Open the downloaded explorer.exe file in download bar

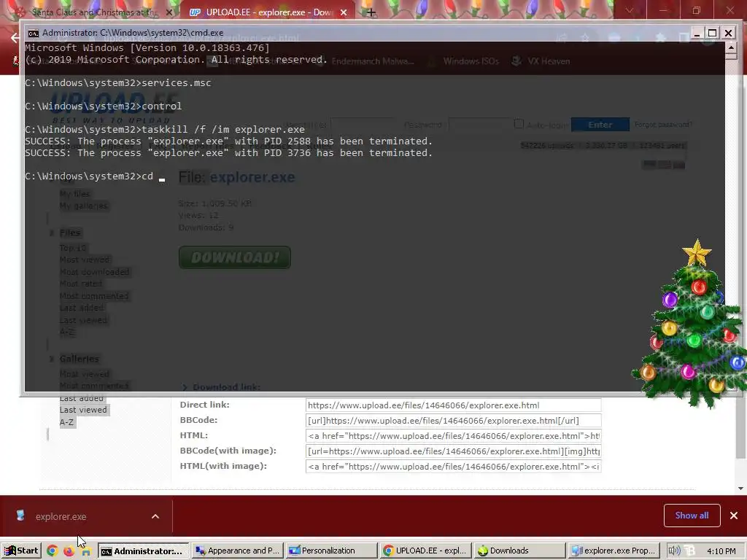61,517
